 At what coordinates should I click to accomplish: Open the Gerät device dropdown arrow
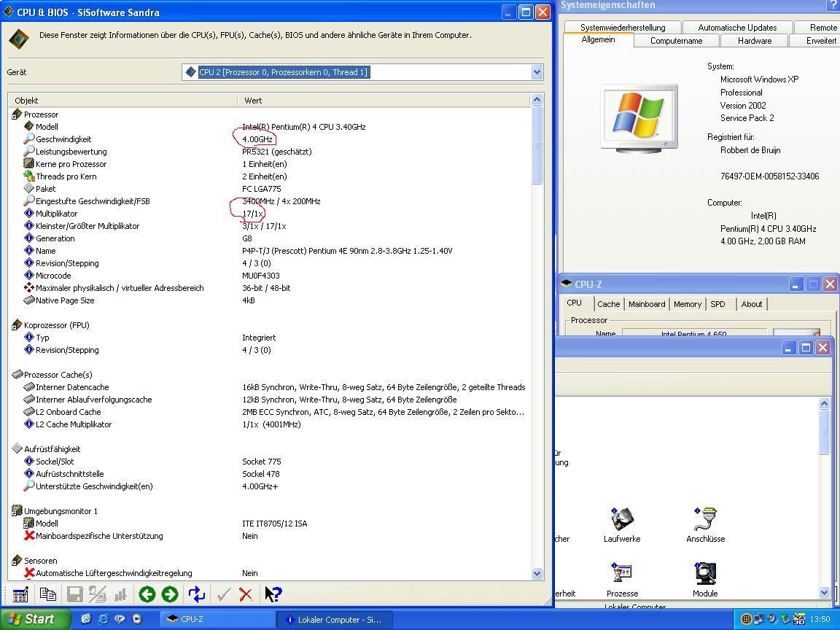coord(537,72)
